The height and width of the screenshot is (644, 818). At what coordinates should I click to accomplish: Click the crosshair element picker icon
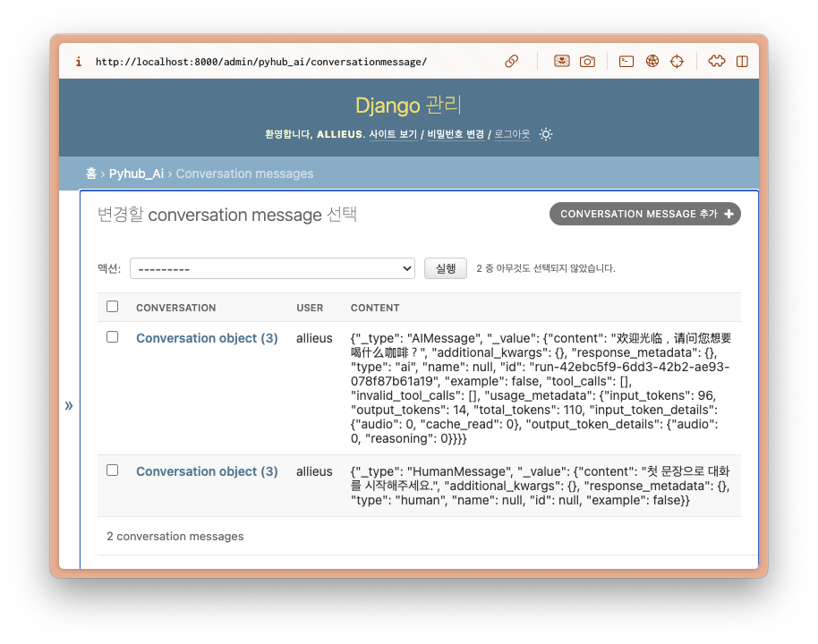tap(677, 62)
